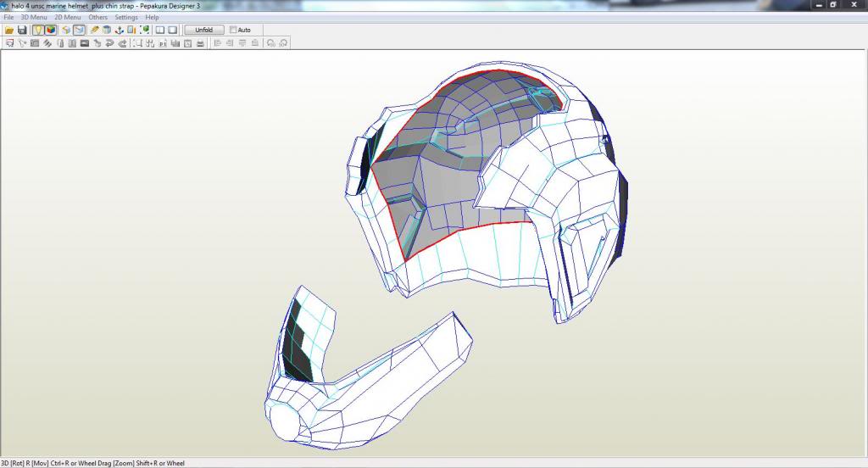Click the double-page fold icon in second toolbar

pyautogui.click(x=72, y=43)
